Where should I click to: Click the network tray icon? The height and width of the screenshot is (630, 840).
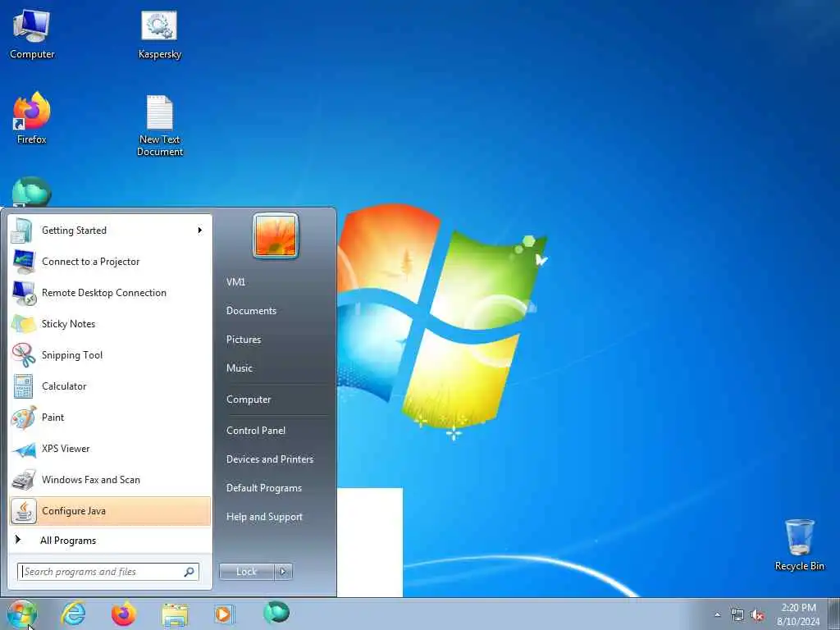coord(737,615)
